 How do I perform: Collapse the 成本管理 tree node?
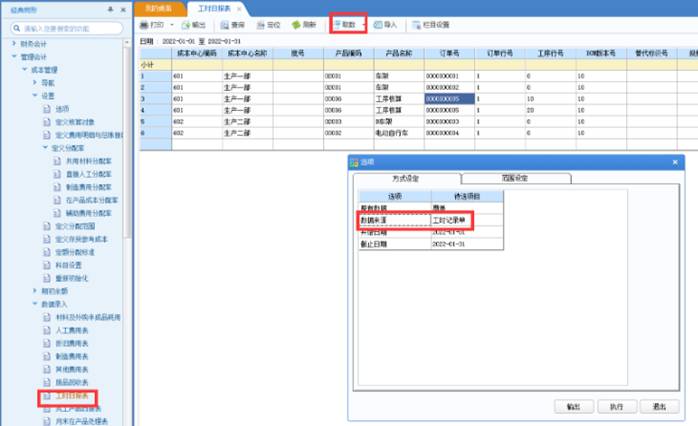click(25, 69)
